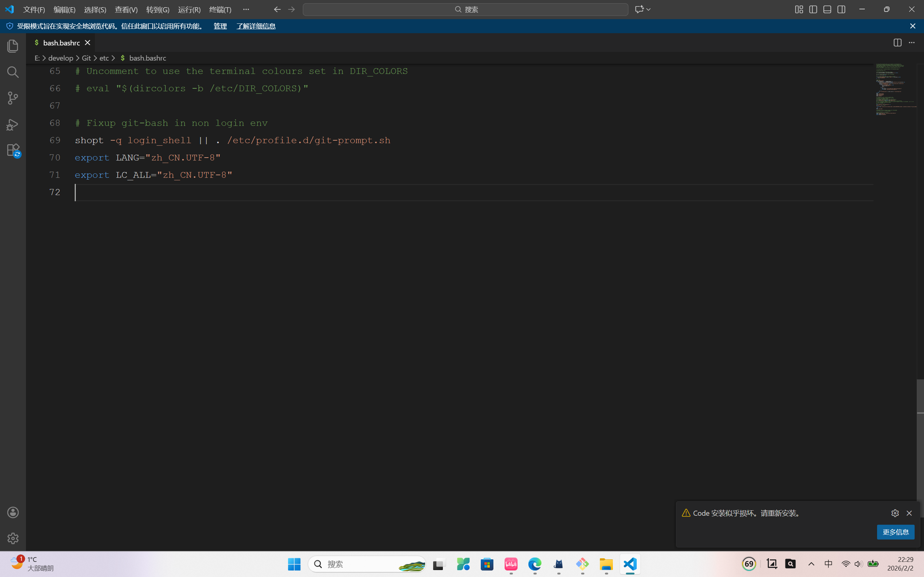Viewport: 924px width, 577px height.
Task: Open Run and Debug view
Action: click(13, 124)
